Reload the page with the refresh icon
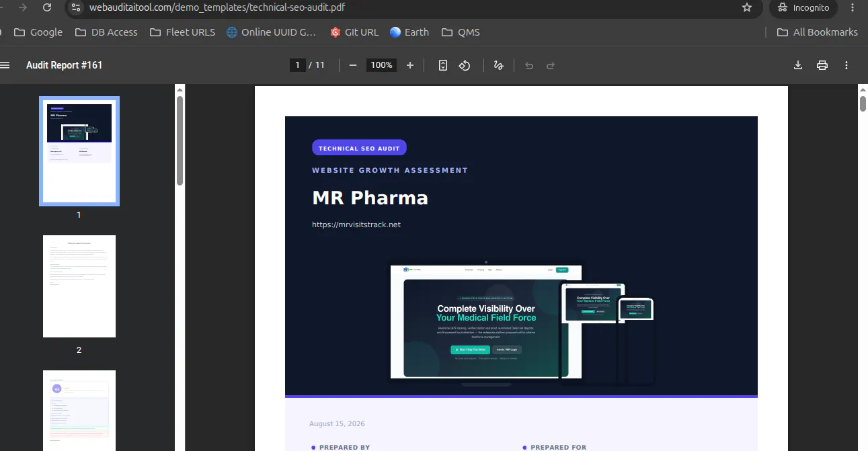The height and width of the screenshot is (451, 868). click(46, 7)
